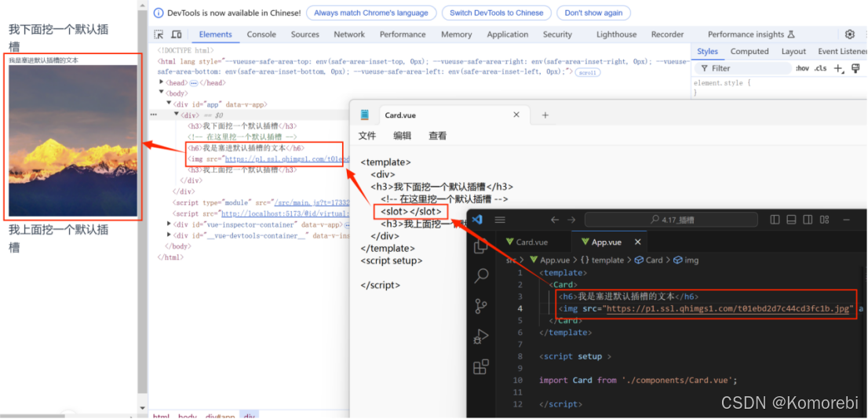Open DevTools settings gear icon
Screen dimensions: 868x419
point(850,35)
